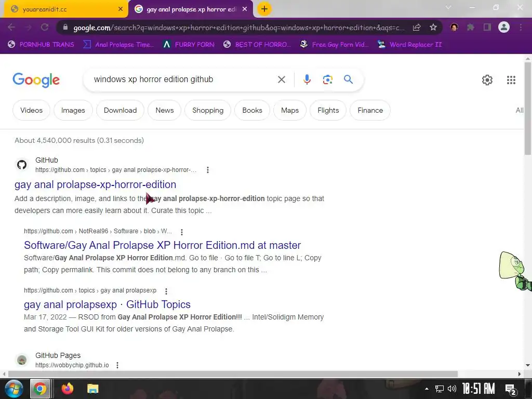Screen dimensions: 532x399
Task: Open the xp-horror-edition topic result title
Action: (x=96, y=184)
